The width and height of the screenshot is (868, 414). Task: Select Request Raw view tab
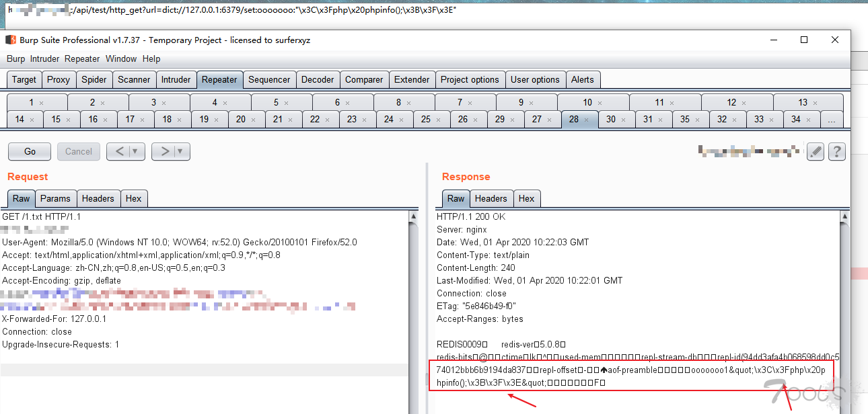22,198
